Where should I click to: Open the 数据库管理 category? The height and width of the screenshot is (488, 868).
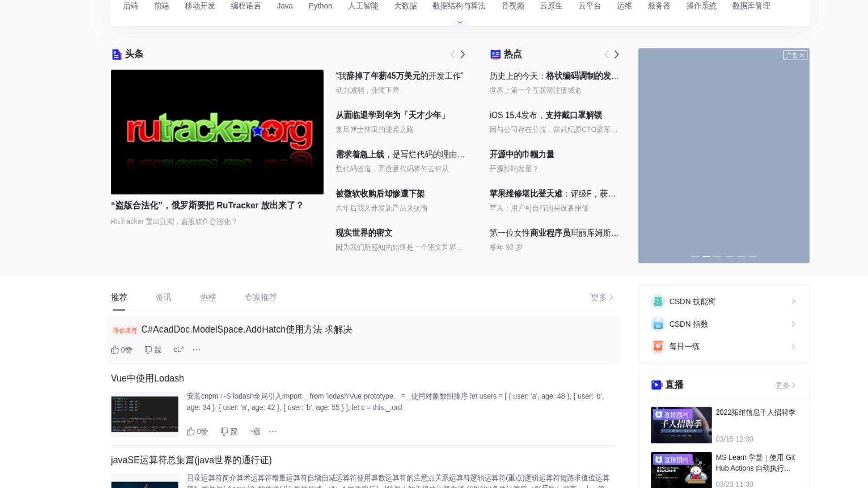(751, 6)
